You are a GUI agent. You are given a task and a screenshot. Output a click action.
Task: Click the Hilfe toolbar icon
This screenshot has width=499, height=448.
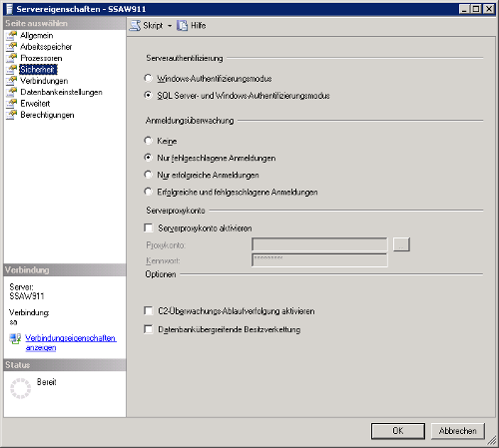pyautogui.click(x=182, y=26)
